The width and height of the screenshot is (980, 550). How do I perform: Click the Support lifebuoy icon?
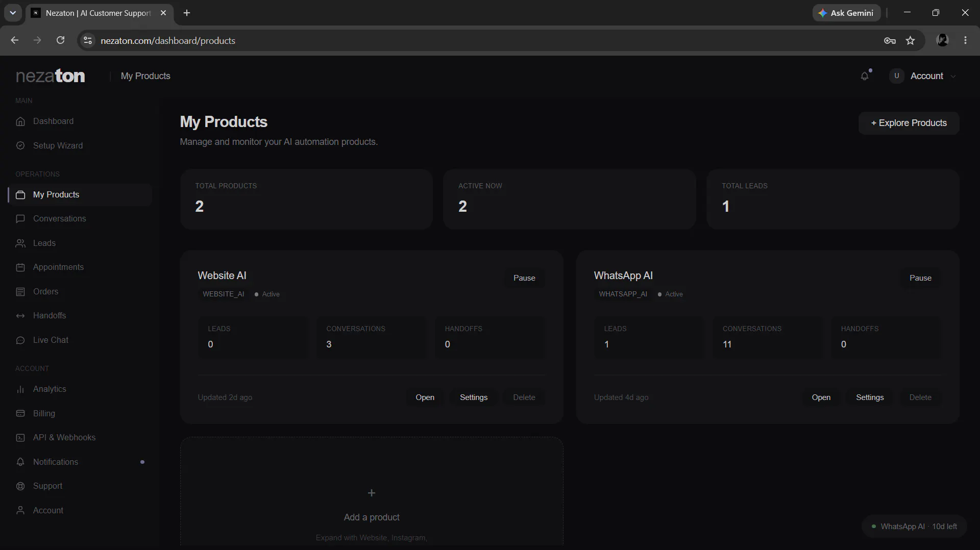[20, 486]
